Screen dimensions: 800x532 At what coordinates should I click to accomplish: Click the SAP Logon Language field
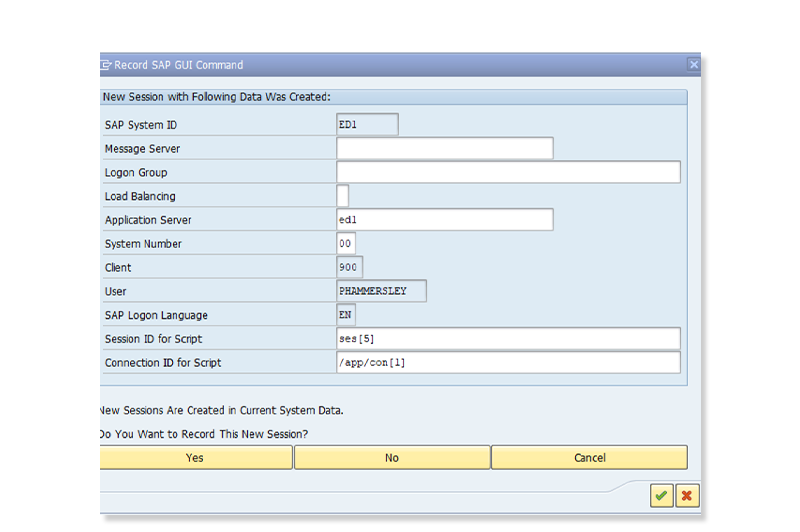point(346,315)
